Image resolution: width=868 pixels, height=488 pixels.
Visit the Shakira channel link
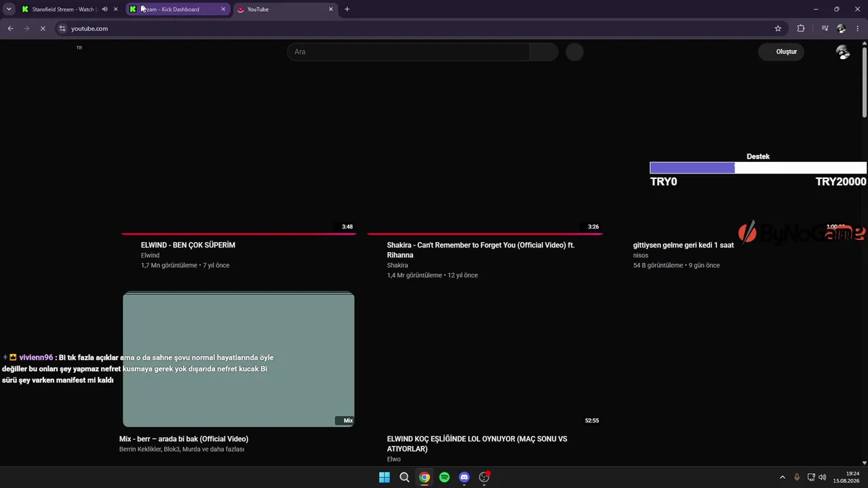coord(397,266)
